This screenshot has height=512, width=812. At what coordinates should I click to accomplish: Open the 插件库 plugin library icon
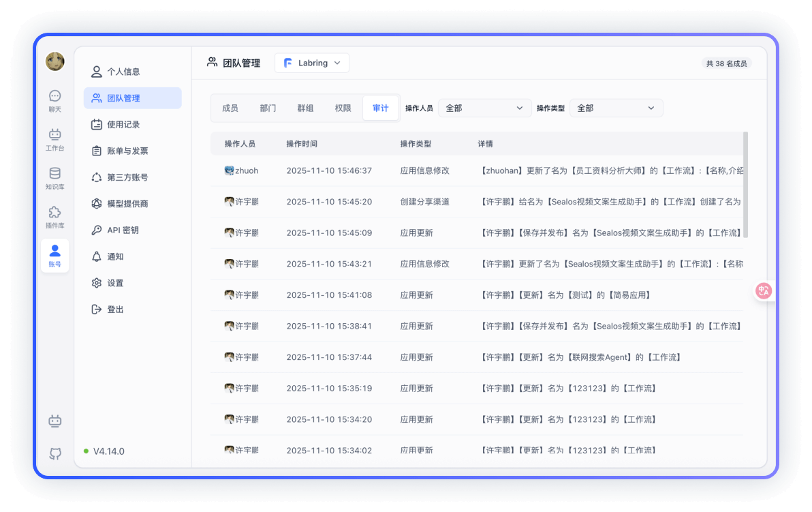[x=54, y=216]
